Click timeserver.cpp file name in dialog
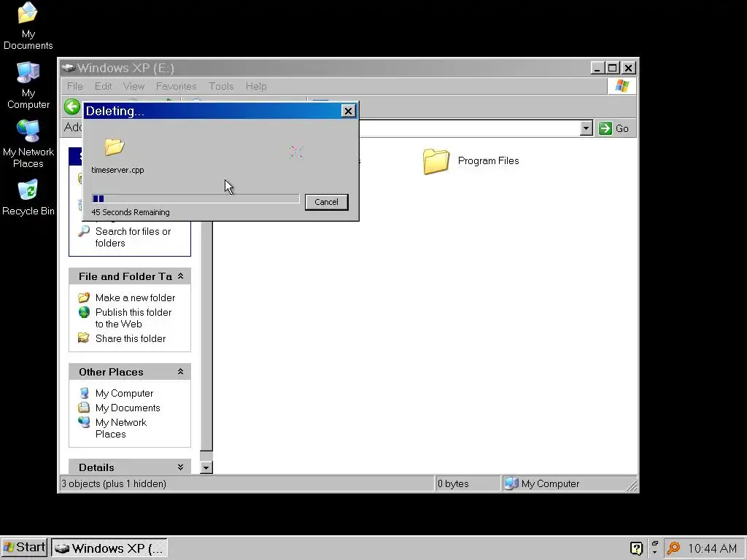Viewport: 747px width, 560px height. (x=117, y=170)
